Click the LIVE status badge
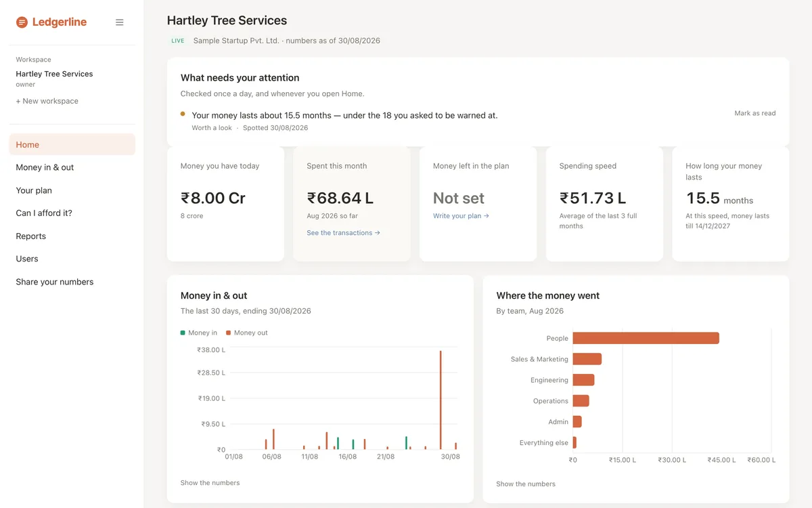Screen dimensions: 812x508 (177, 41)
